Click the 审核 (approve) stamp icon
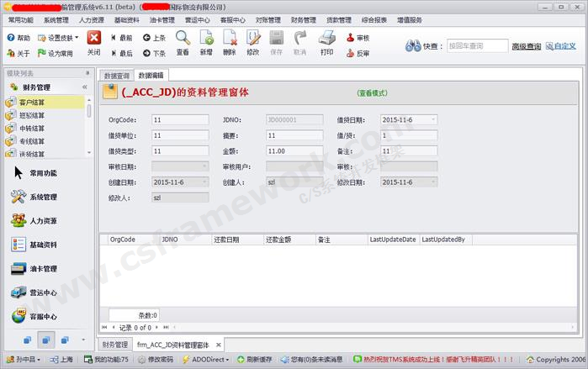 (358, 38)
